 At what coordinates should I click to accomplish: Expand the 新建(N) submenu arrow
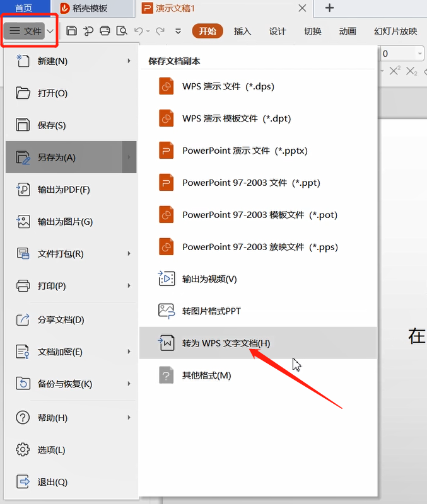(129, 60)
